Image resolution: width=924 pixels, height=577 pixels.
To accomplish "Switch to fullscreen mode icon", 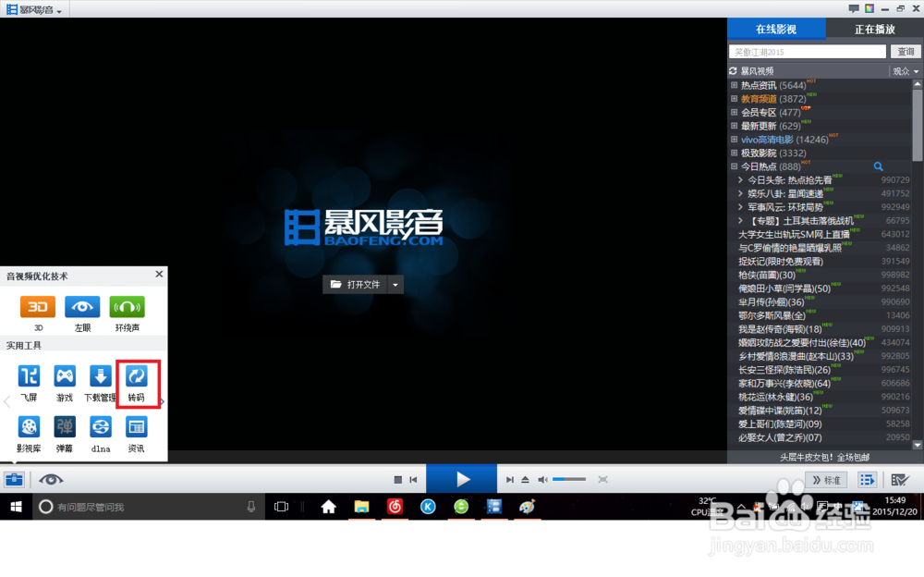I will [x=602, y=480].
